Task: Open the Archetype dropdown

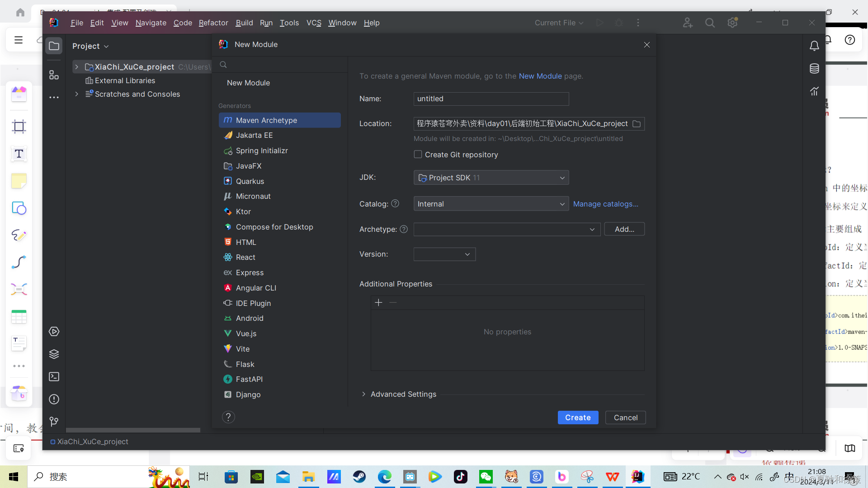Action: click(507, 229)
